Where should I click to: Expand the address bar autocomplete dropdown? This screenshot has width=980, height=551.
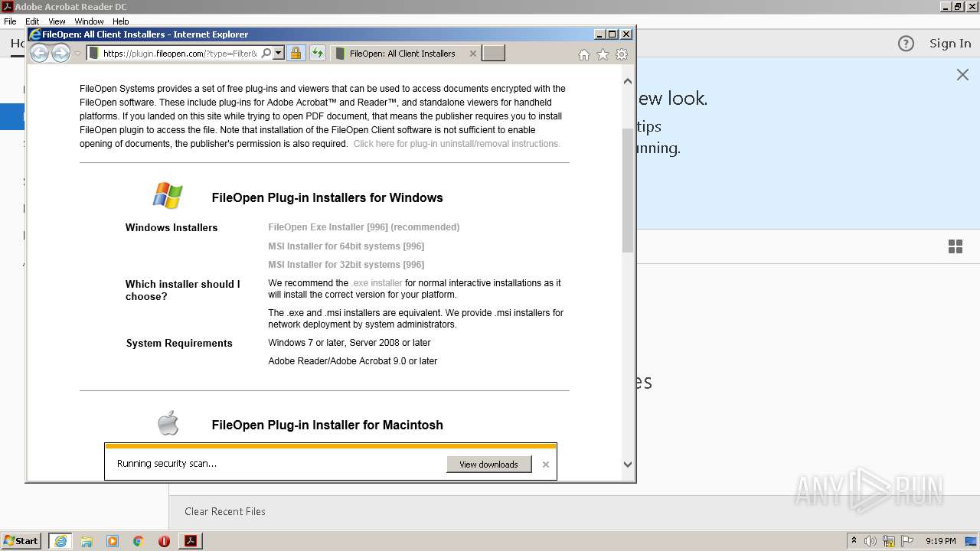click(279, 54)
